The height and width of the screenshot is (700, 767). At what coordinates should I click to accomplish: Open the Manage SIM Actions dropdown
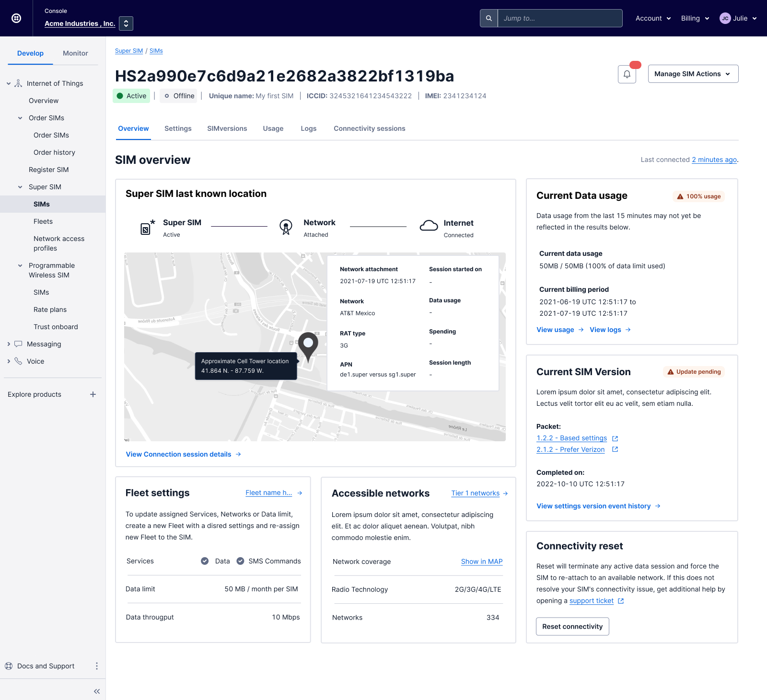click(x=693, y=74)
